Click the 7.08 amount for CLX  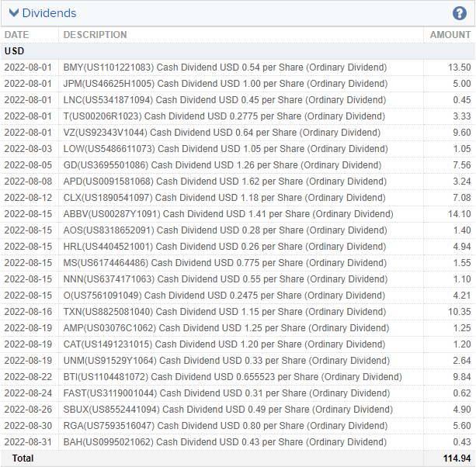click(462, 198)
